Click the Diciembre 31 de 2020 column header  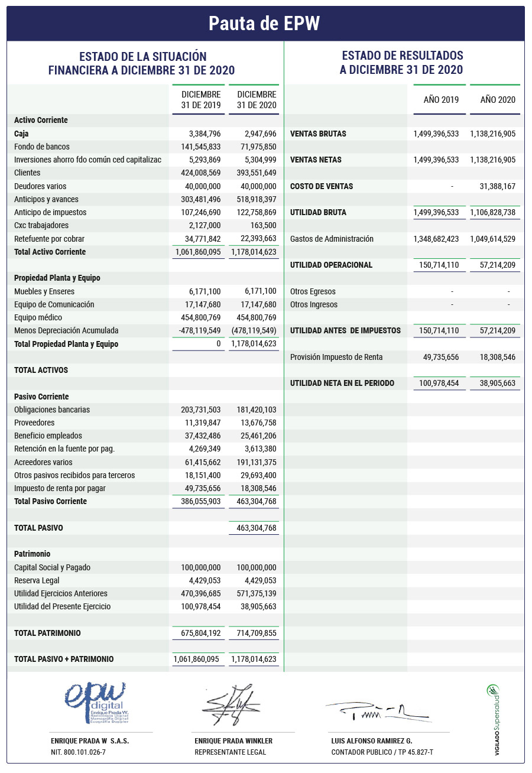257,100
